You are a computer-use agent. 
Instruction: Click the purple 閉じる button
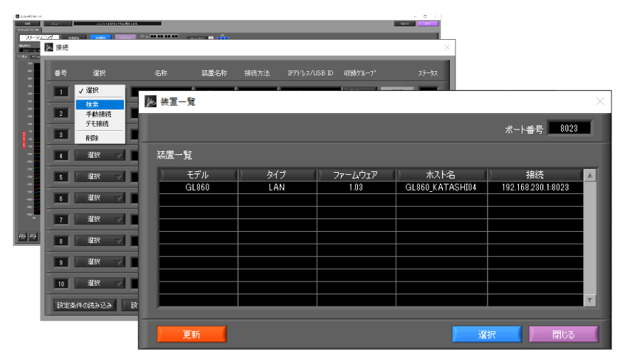[x=563, y=334]
